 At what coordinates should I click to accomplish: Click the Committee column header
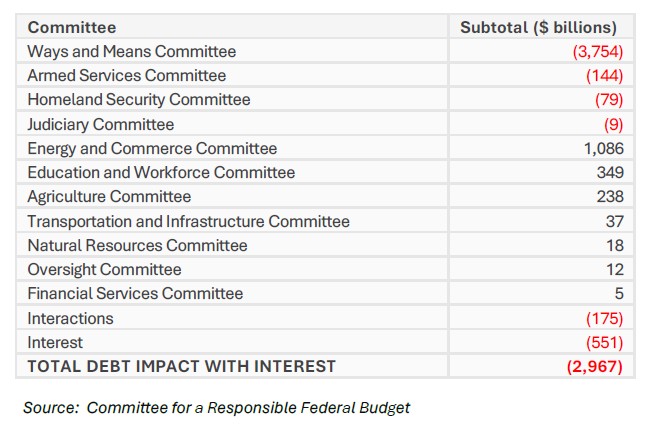click(x=72, y=27)
